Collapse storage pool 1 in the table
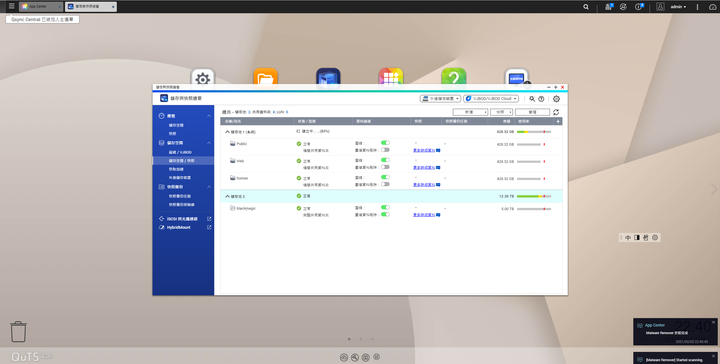Viewport: 720px width, 364px height. tap(227, 132)
